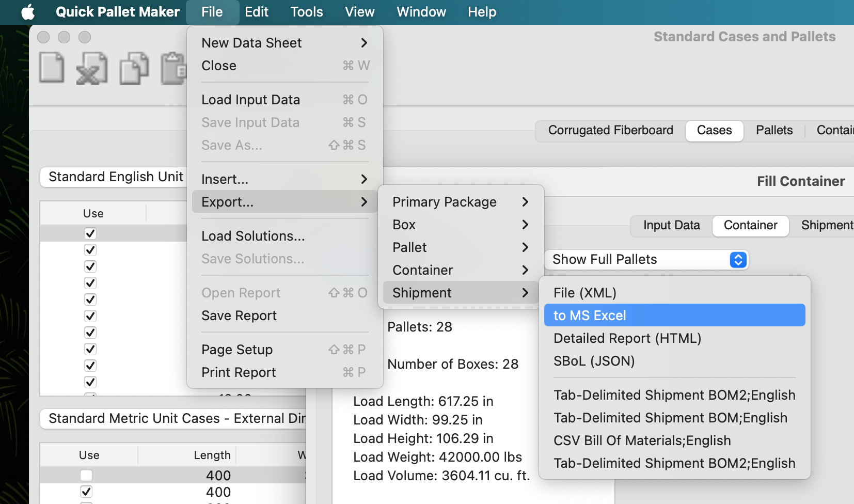
Task: Check the unchecked Use box in metric row 400
Action: [86, 475]
